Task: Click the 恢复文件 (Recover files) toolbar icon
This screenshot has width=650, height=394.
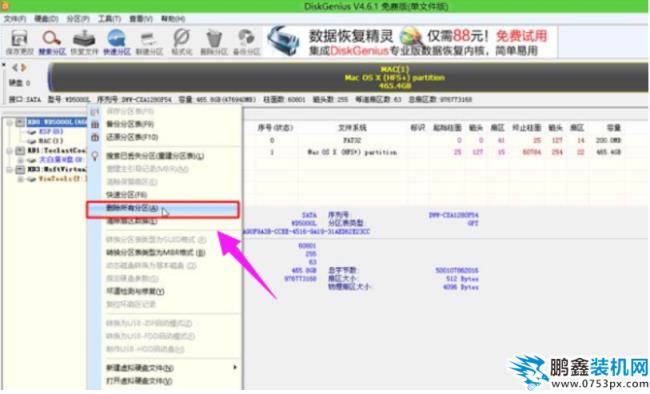Action: [x=84, y=41]
